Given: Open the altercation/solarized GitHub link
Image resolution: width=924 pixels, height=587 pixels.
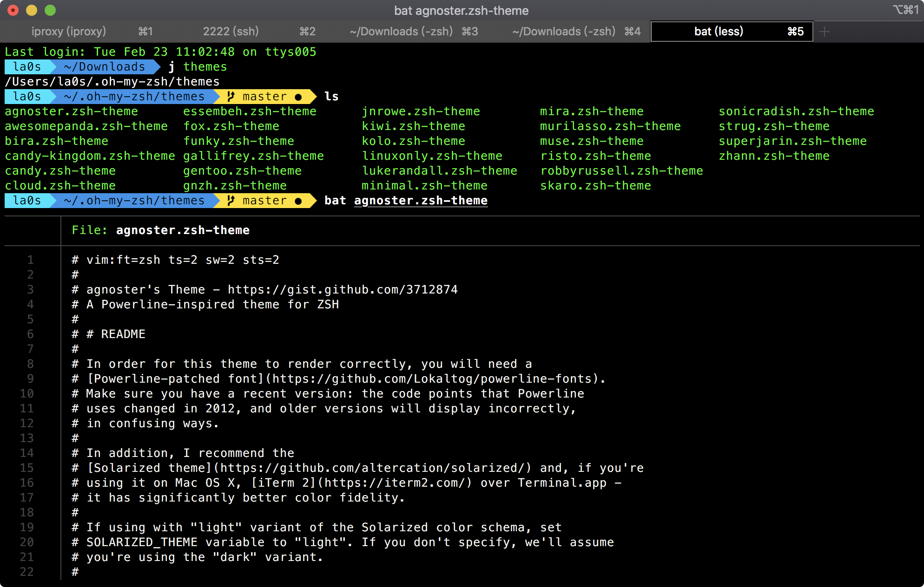Looking at the screenshot, I should pos(376,468).
